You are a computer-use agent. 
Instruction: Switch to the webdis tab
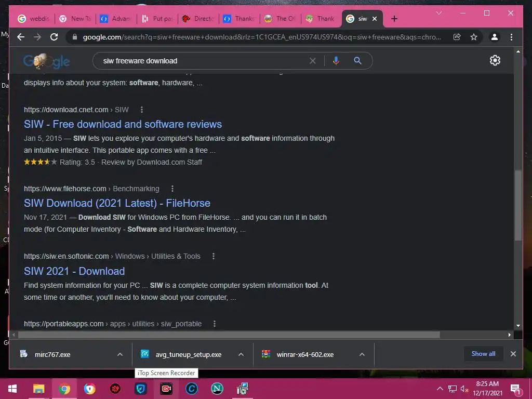click(34, 19)
